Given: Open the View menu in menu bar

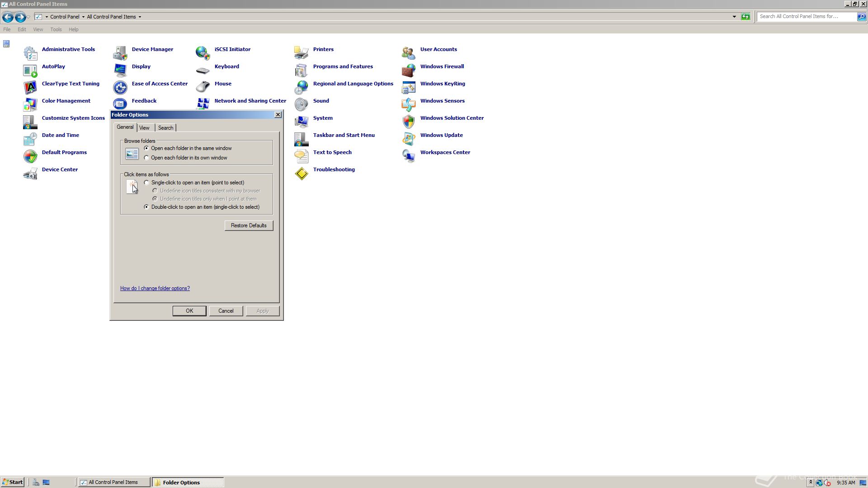Looking at the screenshot, I should (38, 29).
